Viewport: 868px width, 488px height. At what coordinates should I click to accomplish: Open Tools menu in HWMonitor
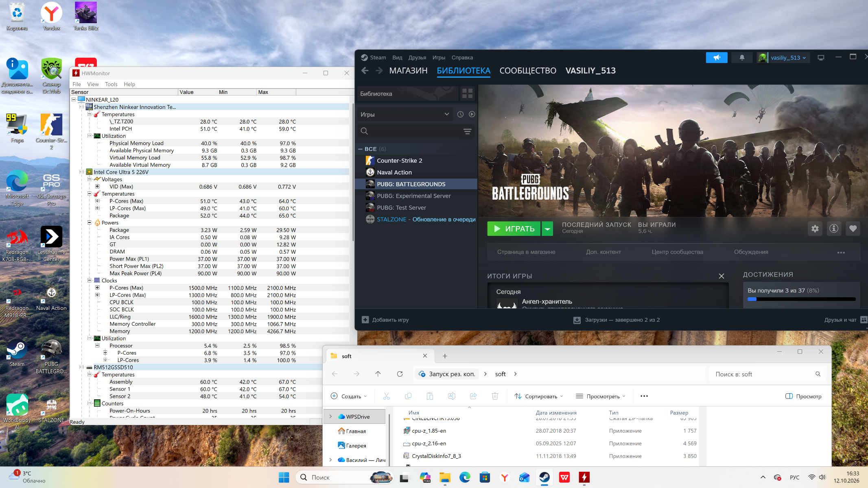click(x=111, y=84)
